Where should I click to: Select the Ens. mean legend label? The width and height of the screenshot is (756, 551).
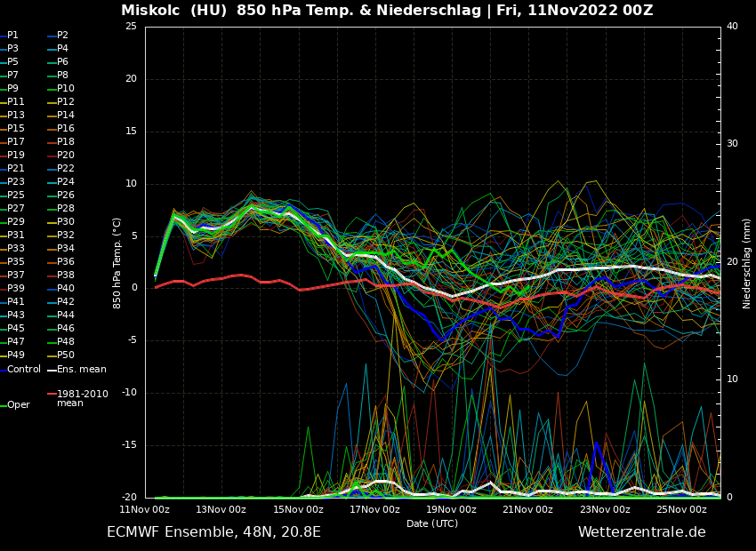pyautogui.click(x=81, y=369)
